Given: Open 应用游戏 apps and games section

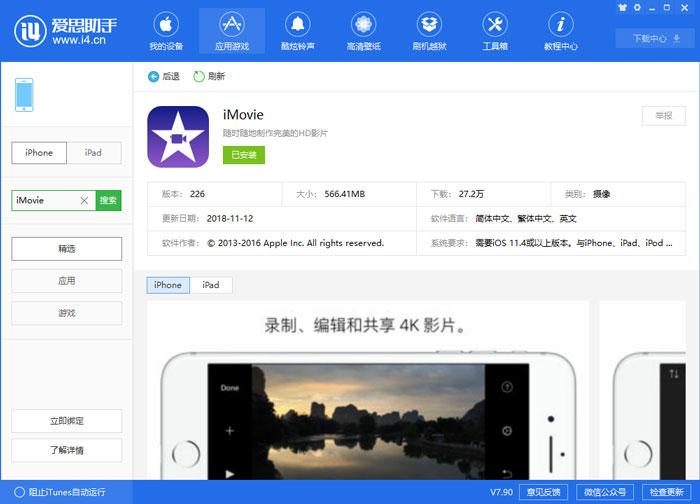Looking at the screenshot, I should click(232, 31).
